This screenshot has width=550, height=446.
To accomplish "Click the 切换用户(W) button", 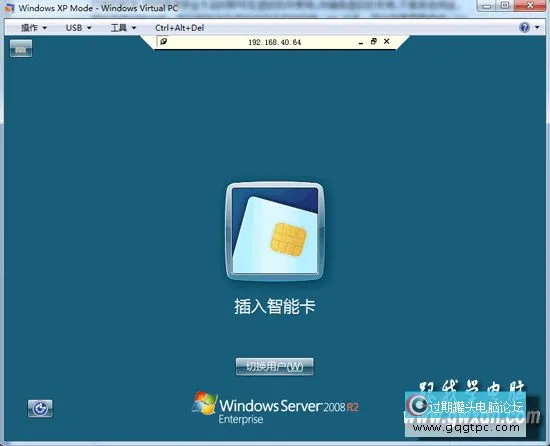I will (275, 366).
